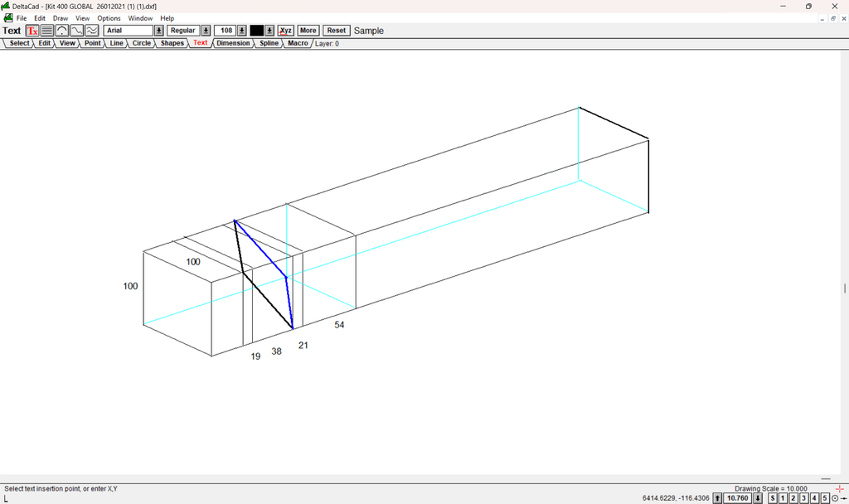Toggle status bar button 5
Image resolution: width=849 pixels, height=504 pixels.
coord(825,498)
